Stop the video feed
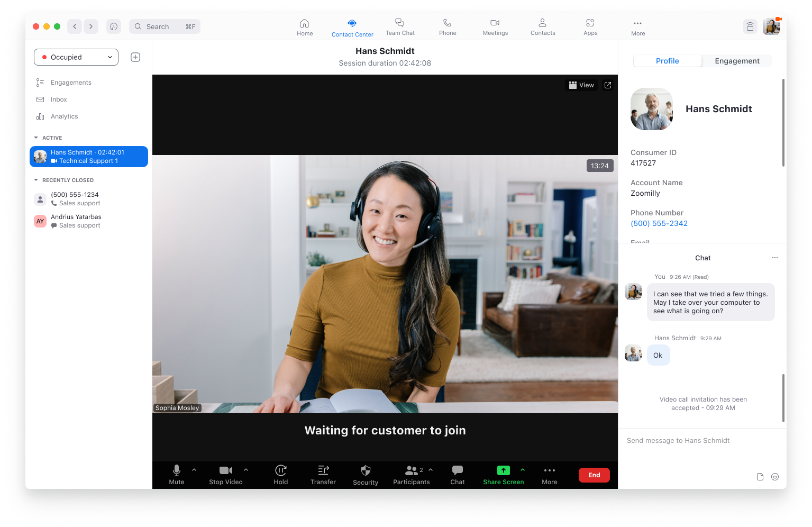This screenshot has width=812, height=527. 225,475
